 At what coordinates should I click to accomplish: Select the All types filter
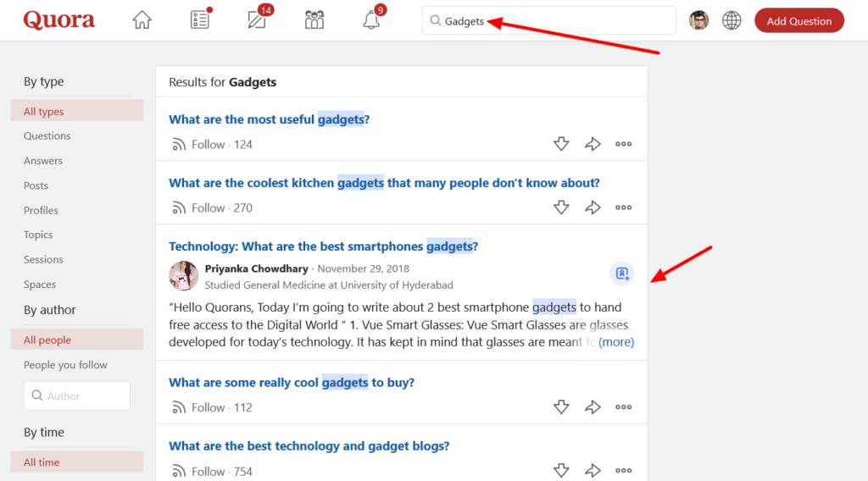coord(77,111)
